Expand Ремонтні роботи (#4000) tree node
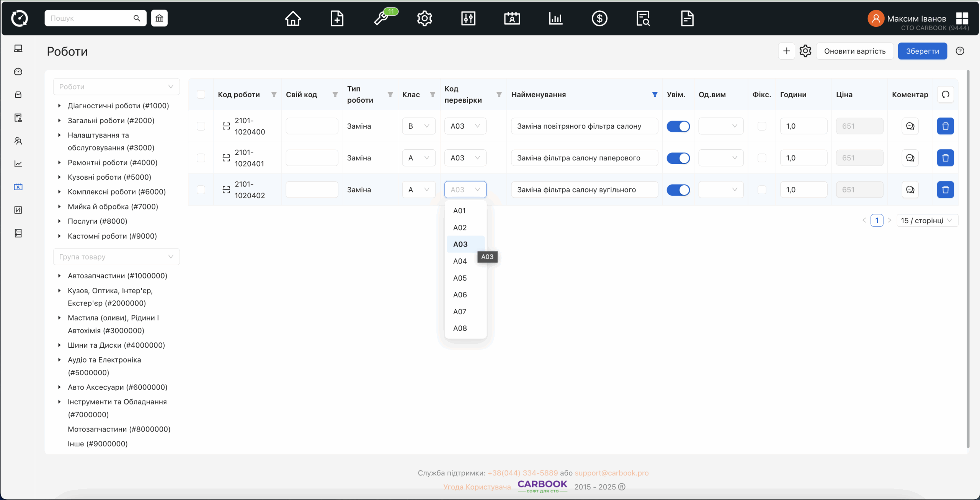980x500 pixels. click(59, 162)
